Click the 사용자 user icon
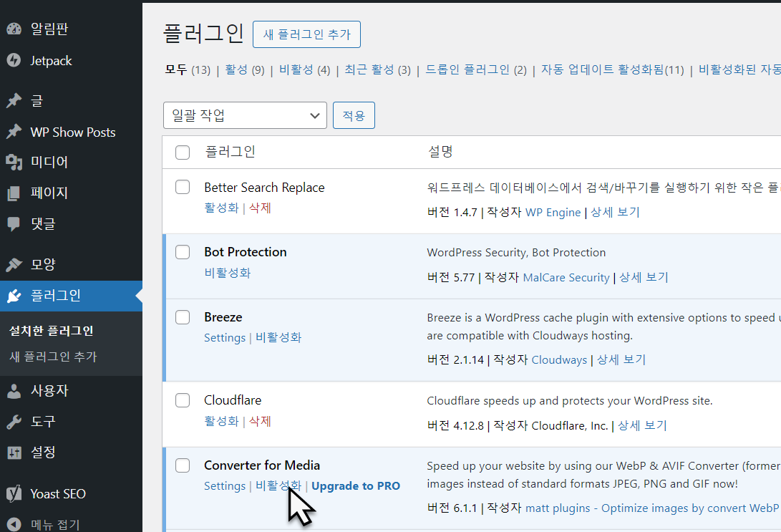The height and width of the screenshot is (532, 781). tap(14, 391)
